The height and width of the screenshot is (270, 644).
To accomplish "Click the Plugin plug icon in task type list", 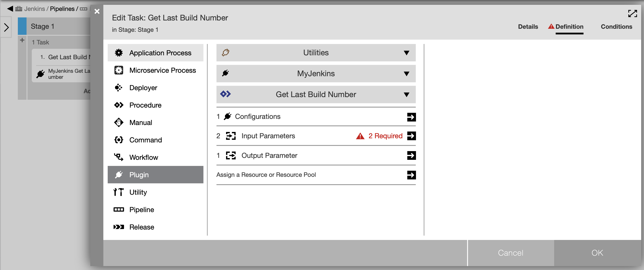I will 119,175.
